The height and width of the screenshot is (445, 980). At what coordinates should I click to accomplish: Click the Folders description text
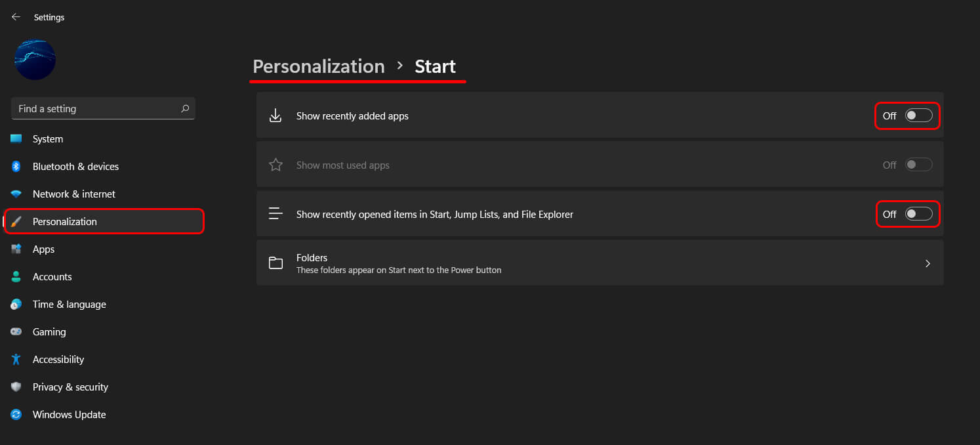click(x=399, y=270)
